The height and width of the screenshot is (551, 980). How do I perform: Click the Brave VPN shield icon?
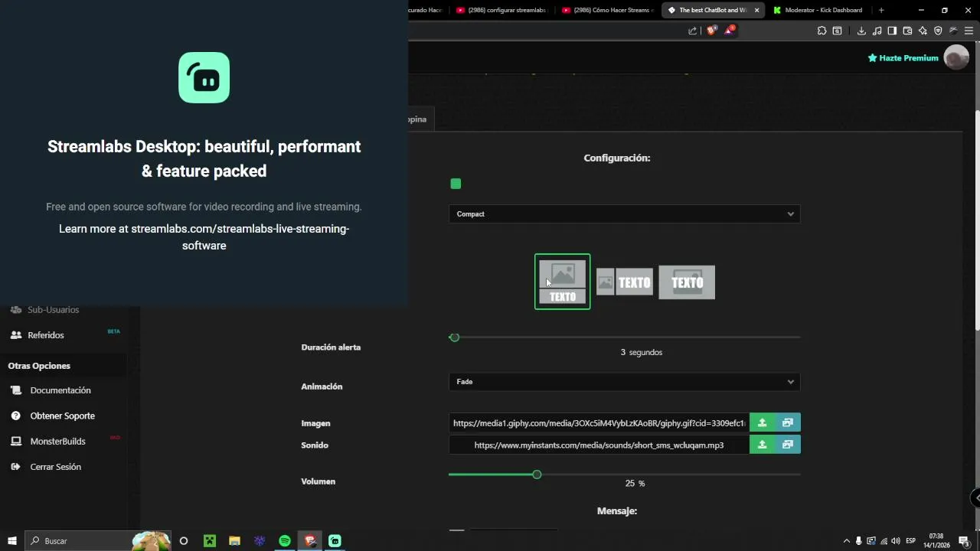[938, 31]
